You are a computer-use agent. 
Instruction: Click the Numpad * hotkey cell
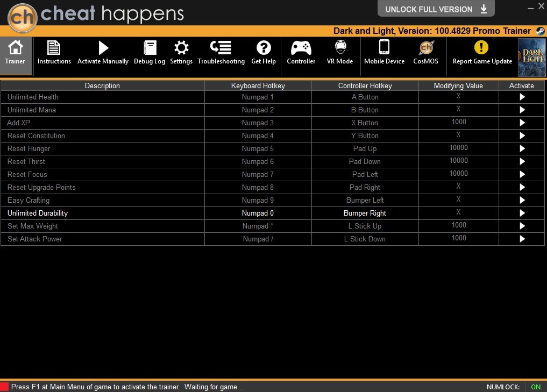[258, 226]
